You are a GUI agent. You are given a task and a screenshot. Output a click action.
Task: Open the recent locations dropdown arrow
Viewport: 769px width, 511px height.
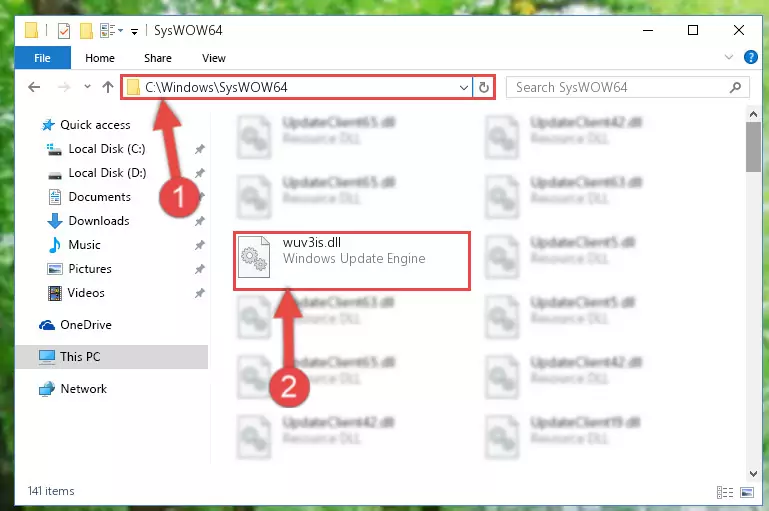pyautogui.click(x=87, y=87)
